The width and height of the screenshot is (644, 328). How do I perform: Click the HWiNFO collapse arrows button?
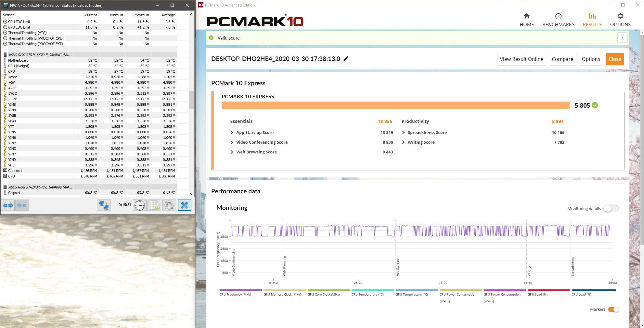(x=22, y=205)
